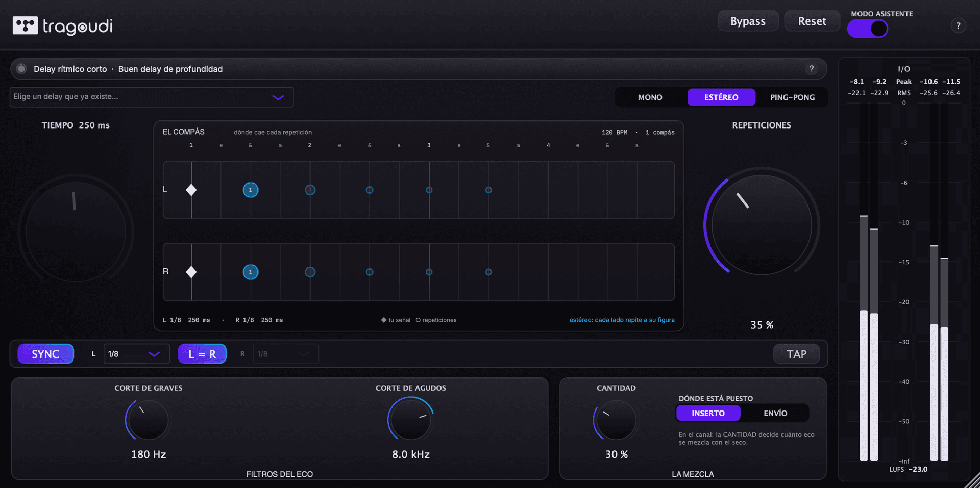Toggle the Modo Asistente switch
The image size is (980, 488).
click(868, 29)
